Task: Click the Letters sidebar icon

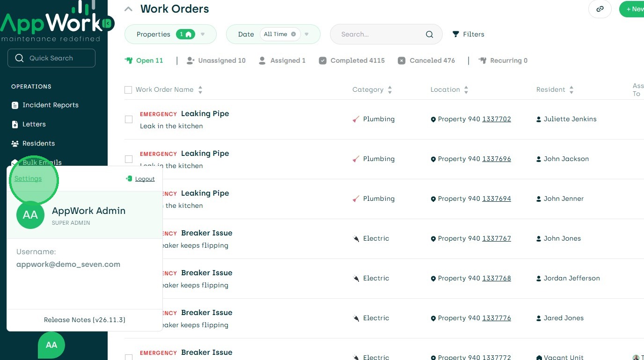Action: point(15,125)
